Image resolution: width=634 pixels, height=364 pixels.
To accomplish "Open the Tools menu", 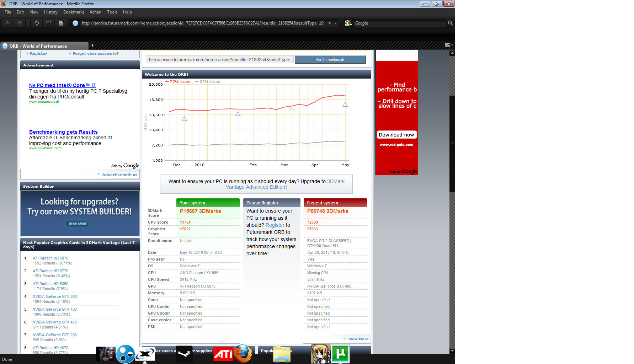I will pos(112,12).
